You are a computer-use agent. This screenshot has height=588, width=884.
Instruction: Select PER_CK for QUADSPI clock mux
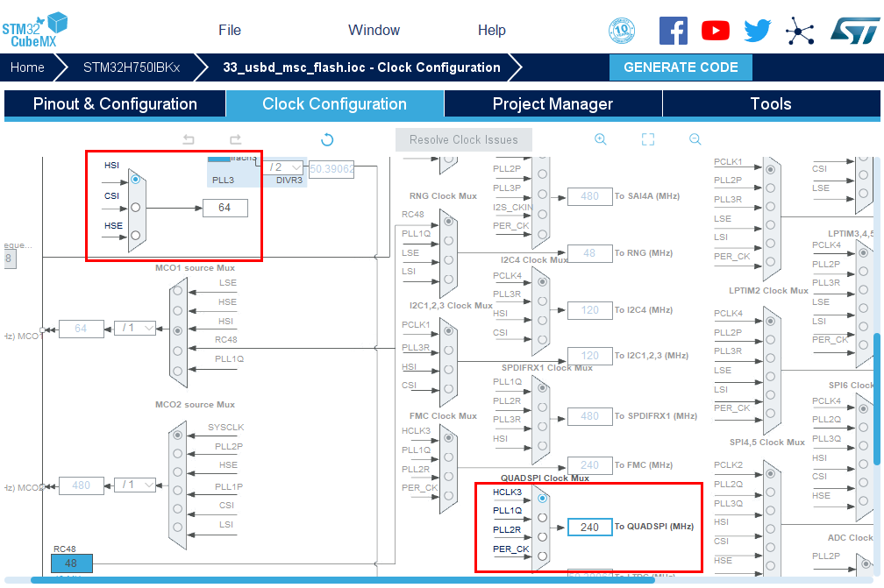[542, 556]
